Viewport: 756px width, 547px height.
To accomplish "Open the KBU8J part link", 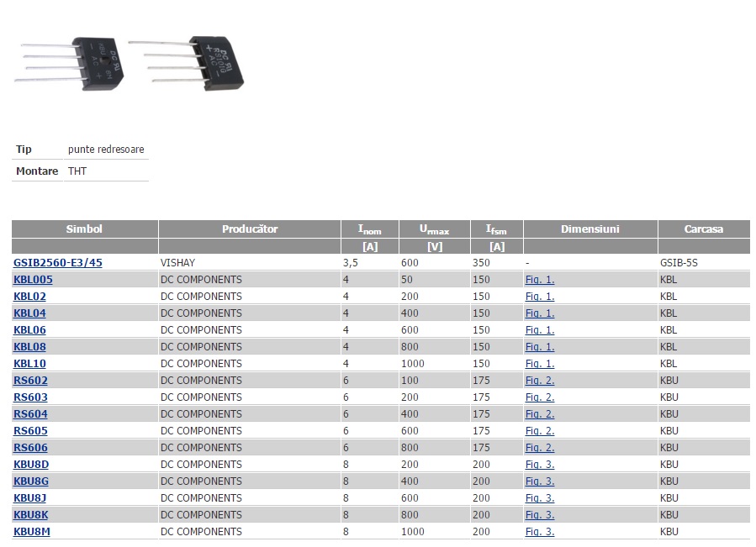I will pos(30,497).
